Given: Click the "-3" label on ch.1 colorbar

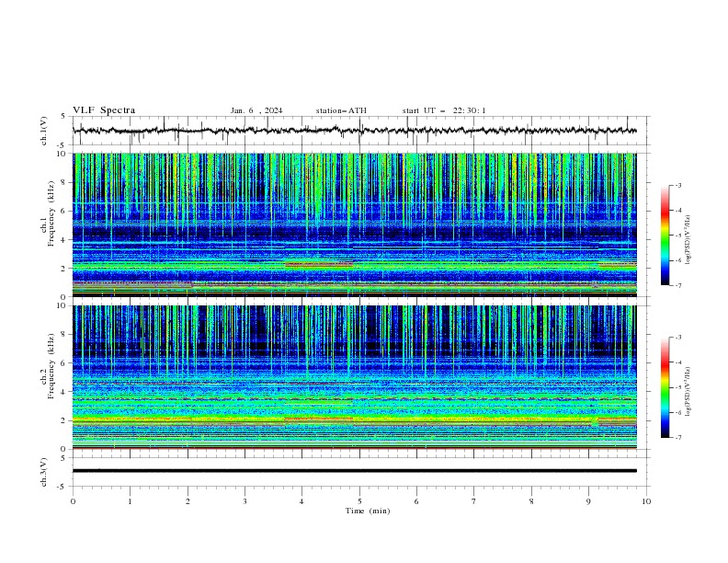Looking at the screenshot, I should (x=678, y=185).
